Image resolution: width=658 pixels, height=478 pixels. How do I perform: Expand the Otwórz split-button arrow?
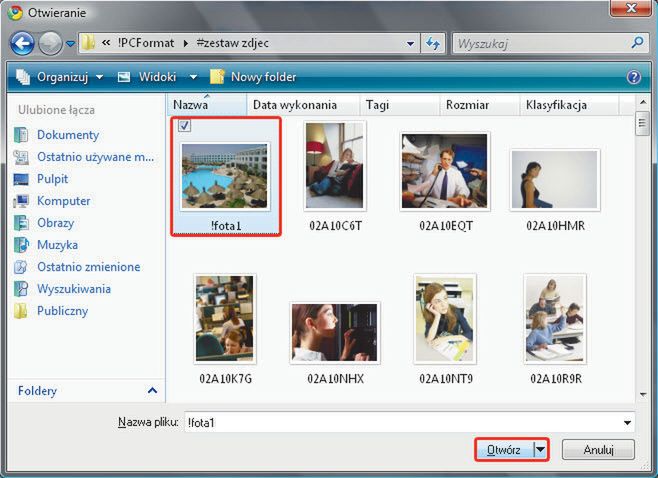pyautogui.click(x=540, y=450)
